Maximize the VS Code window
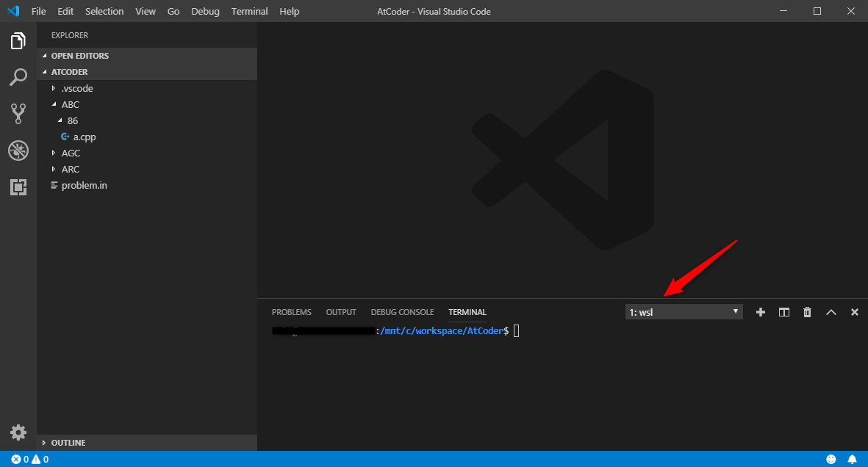 [x=817, y=11]
